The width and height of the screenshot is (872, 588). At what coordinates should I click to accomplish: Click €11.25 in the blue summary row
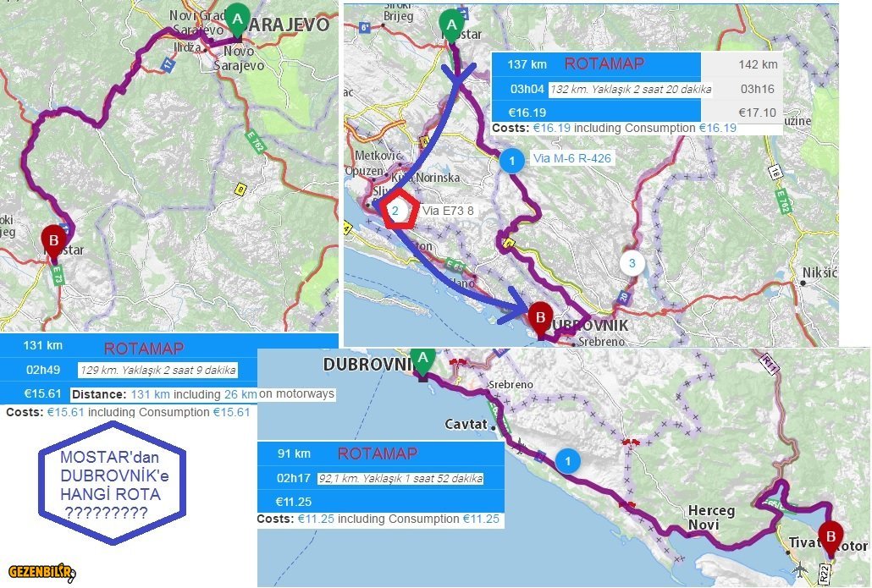click(293, 502)
